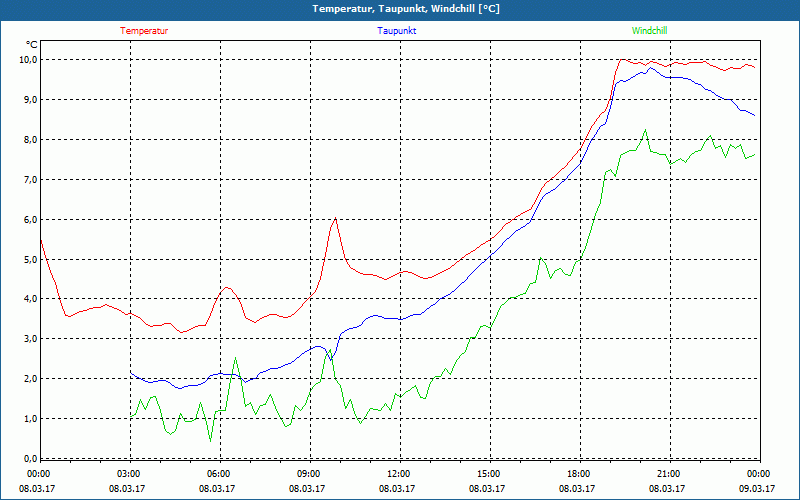Click the green windchill minimum before 06:00
This screenshot has width=800, height=500.
211,441
